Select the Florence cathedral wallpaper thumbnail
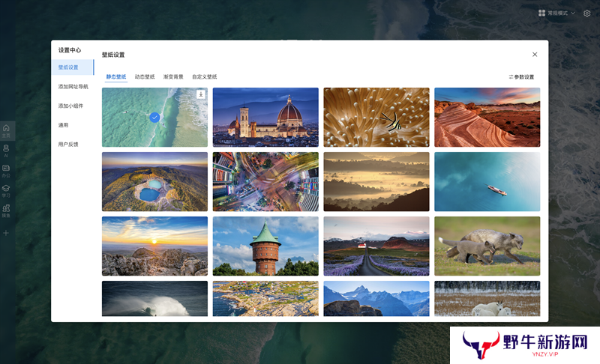This screenshot has height=364, width=600. tap(265, 117)
